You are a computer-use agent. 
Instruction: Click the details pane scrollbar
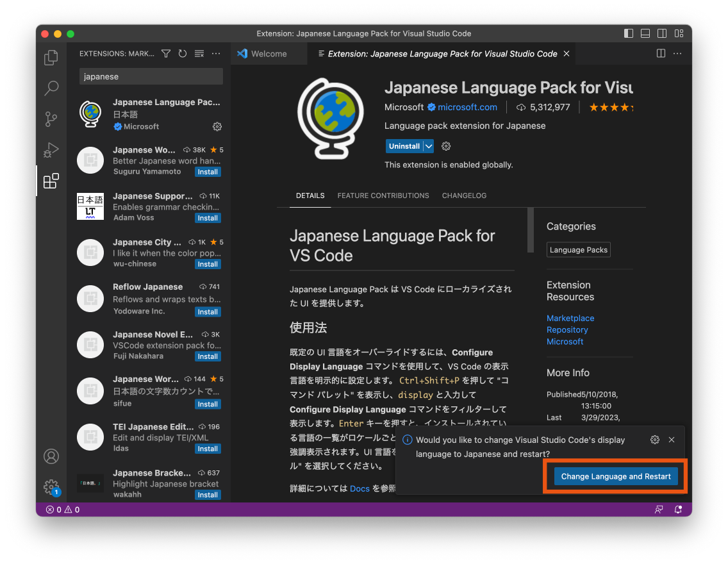tap(530, 230)
